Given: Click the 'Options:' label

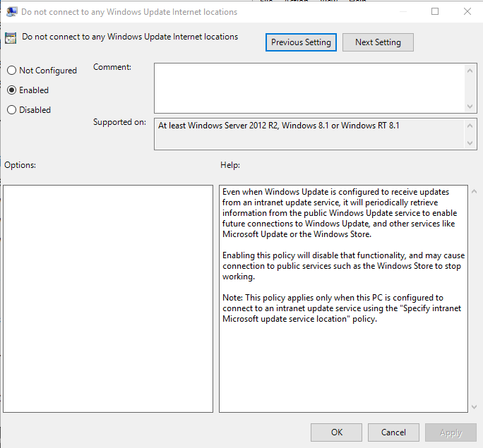Looking at the screenshot, I should [20, 165].
